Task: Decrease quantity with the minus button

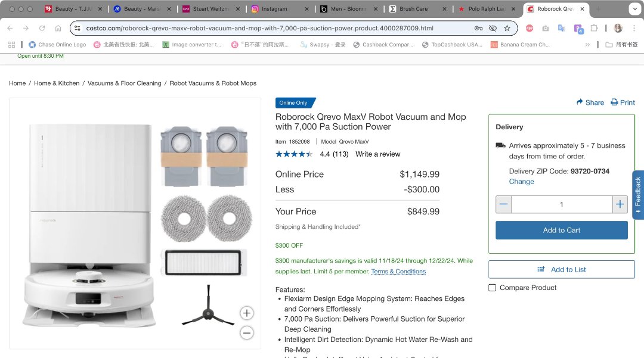Action: 504,204
